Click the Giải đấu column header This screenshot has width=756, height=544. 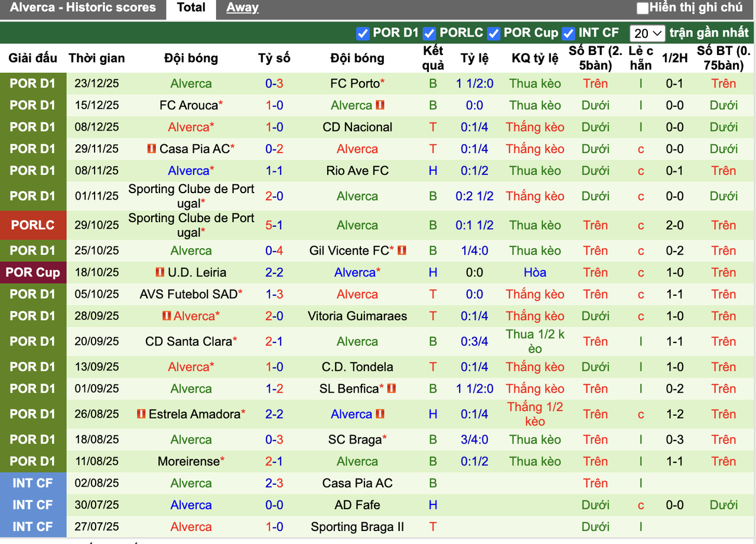click(32, 58)
